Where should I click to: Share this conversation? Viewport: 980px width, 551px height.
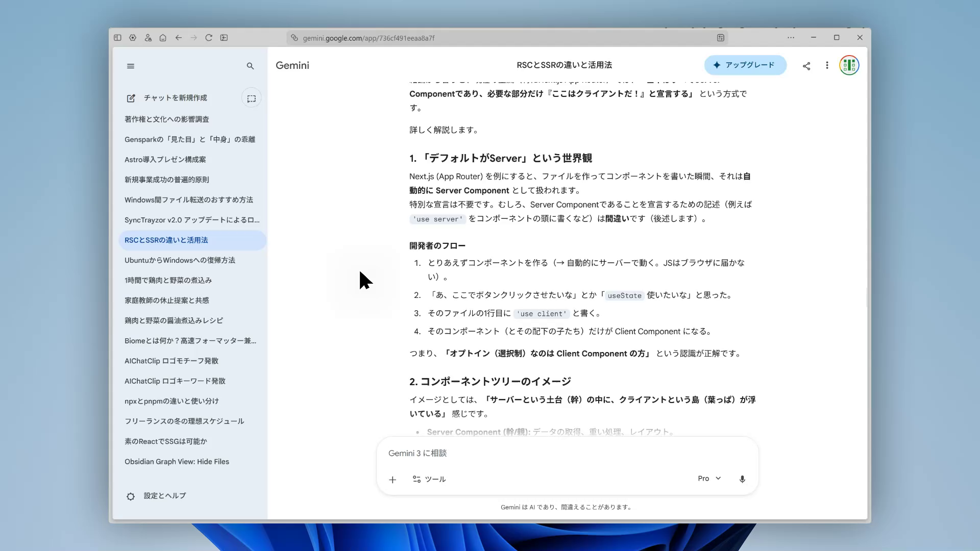[x=806, y=65]
